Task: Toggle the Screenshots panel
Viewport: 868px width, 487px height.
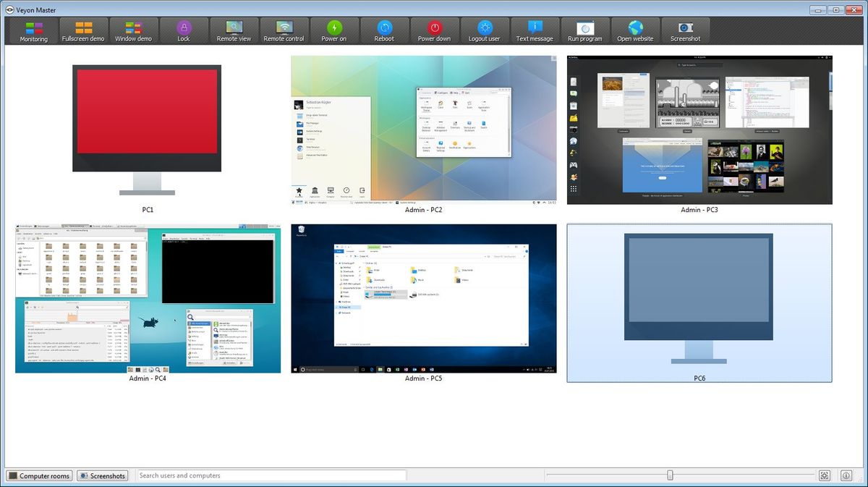Action: pos(103,475)
